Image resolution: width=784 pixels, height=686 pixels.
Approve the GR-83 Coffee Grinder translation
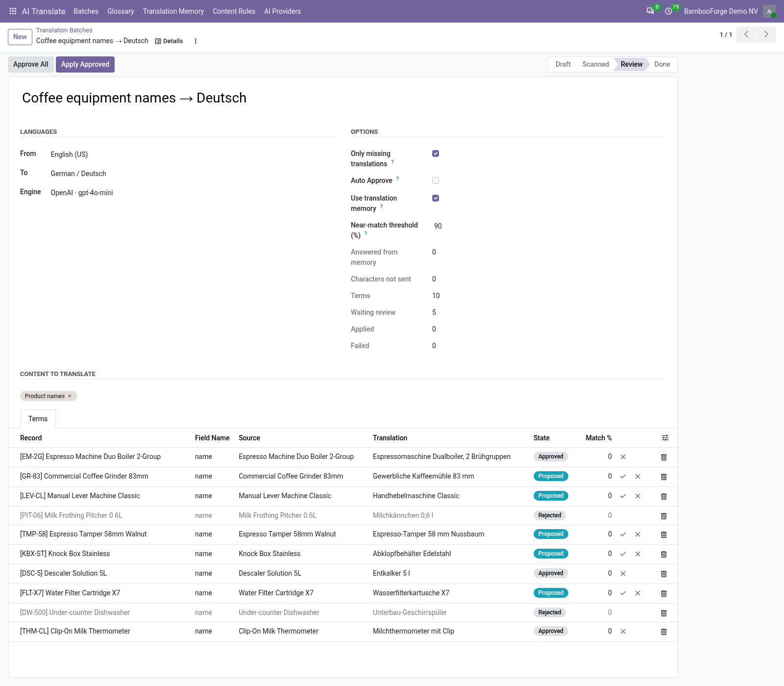(623, 476)
